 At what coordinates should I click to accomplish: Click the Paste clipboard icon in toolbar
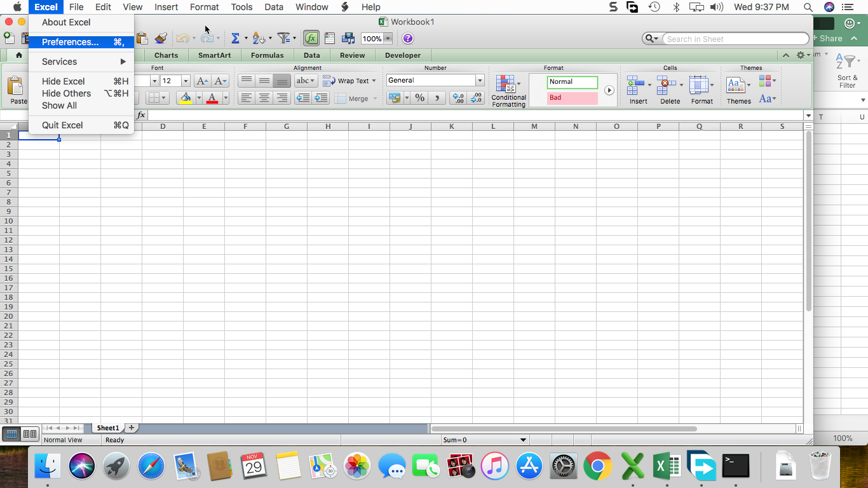[x=142, y=39]
